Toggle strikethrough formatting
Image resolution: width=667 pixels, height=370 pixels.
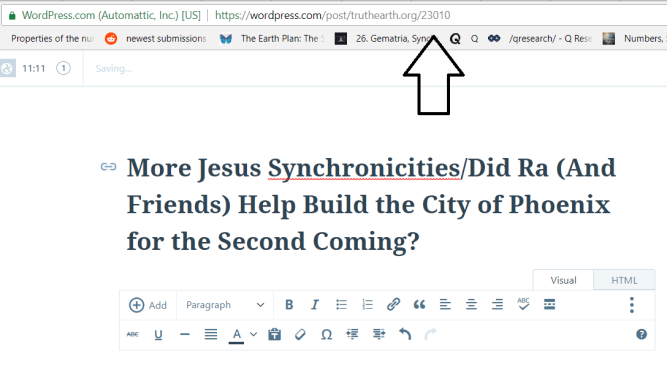[132, 334]
